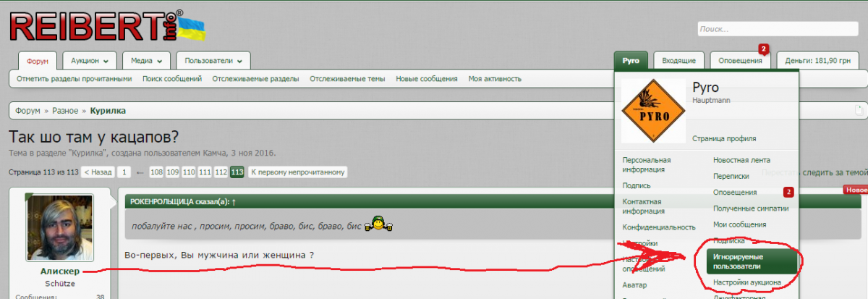Image resolution: width=868 pixels, height=299 pixels.
Task: Go to page 111
Action: 205,172
